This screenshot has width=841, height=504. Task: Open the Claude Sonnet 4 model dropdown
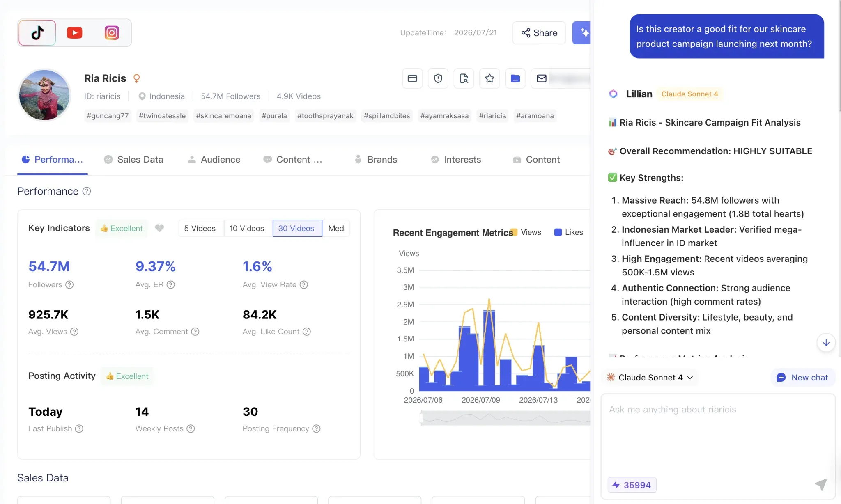(650, 378)
